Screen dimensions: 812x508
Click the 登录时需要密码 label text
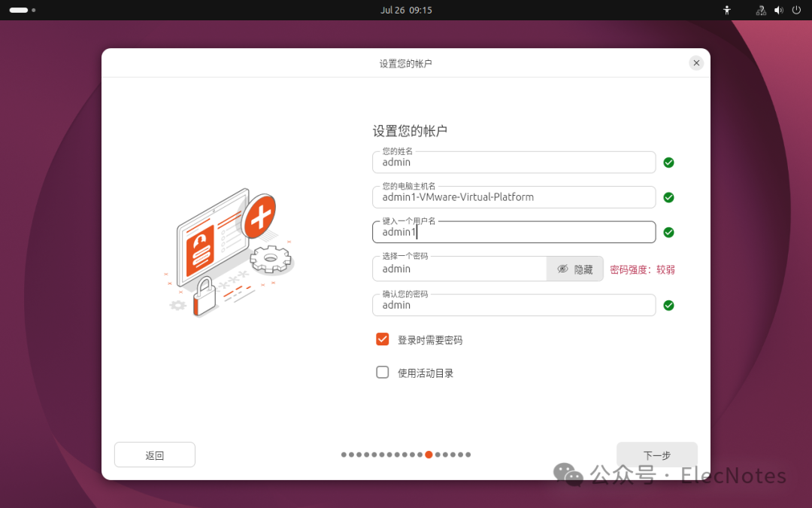coord(430,340)
